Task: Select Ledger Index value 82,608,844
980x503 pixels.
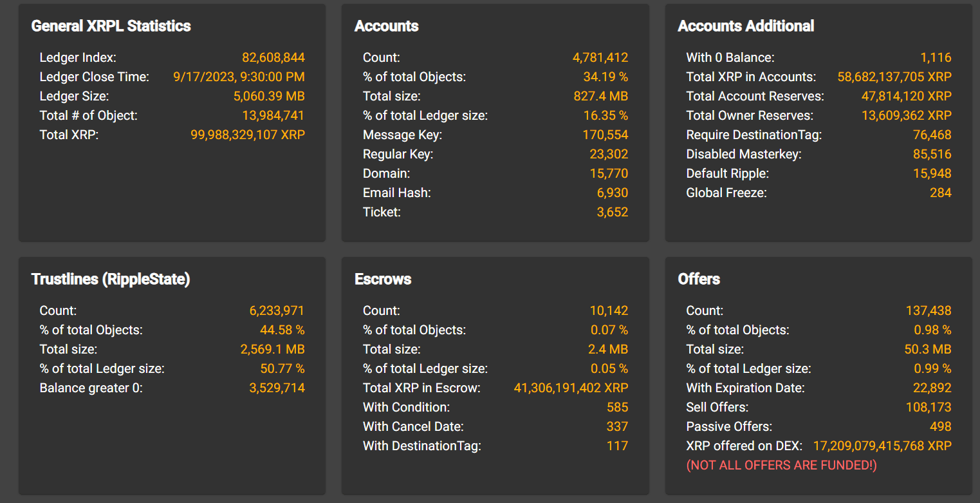Action: (273, 57)
